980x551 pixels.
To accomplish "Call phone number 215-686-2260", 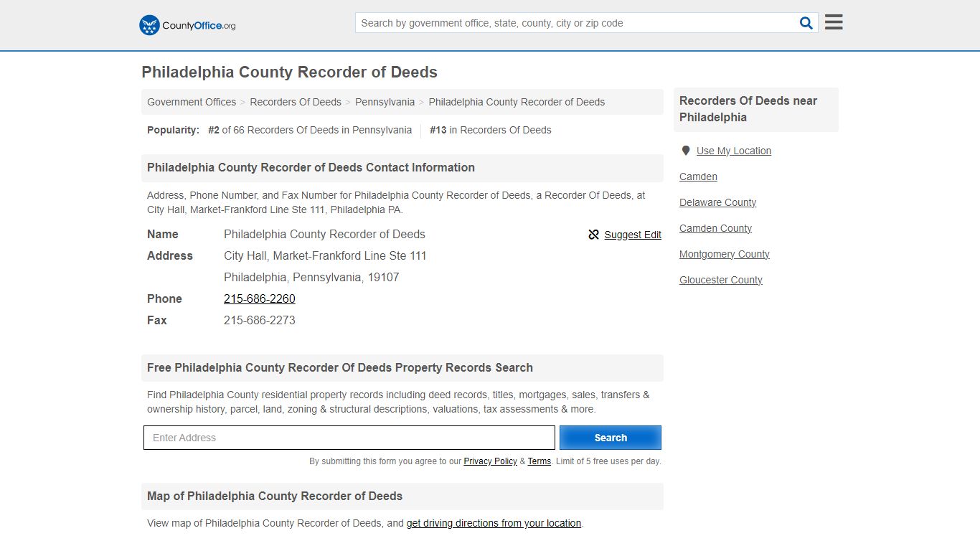I will point(260,298).
